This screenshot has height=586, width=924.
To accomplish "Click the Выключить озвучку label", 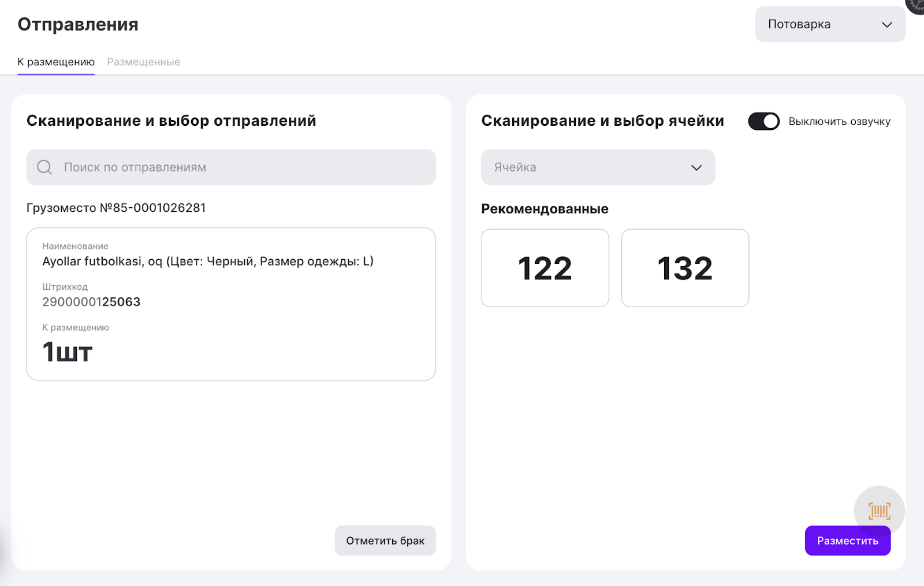I will (839, 121).
